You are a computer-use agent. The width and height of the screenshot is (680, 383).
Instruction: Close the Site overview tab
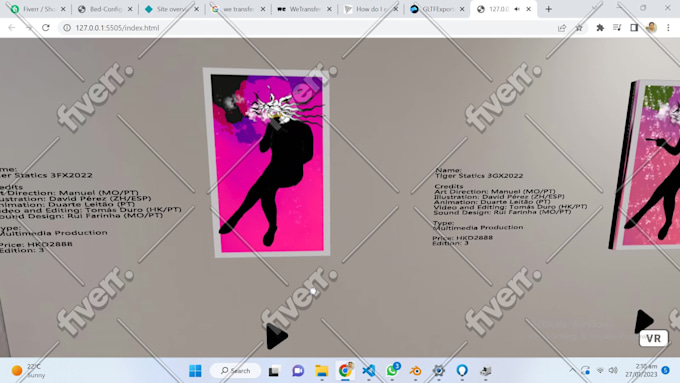pos(196,9)
